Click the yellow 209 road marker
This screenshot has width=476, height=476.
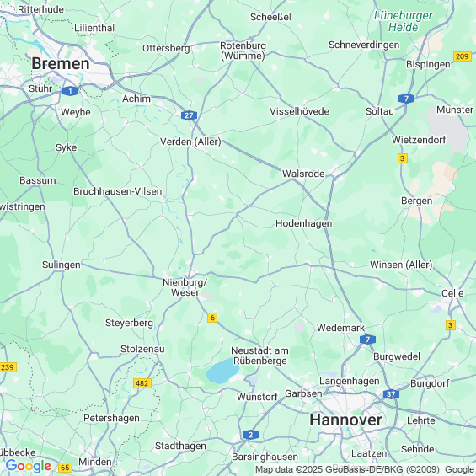462,56
